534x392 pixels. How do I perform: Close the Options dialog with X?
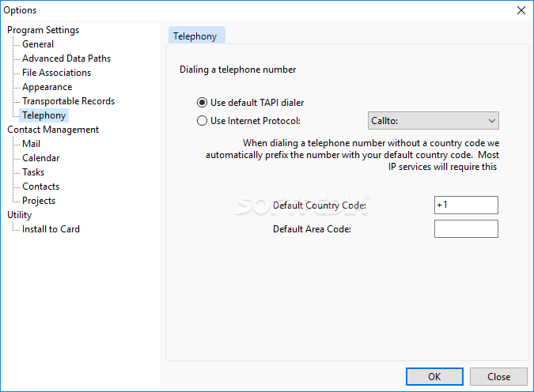[521, 10]
